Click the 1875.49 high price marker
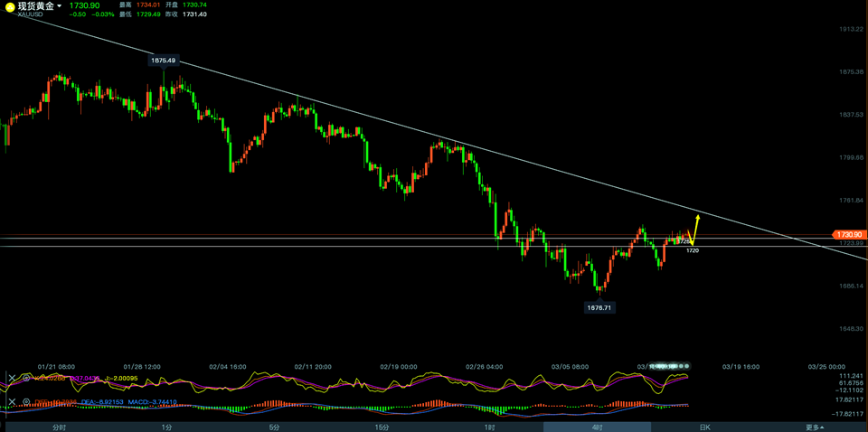The image size is (868, 432). 164,61
